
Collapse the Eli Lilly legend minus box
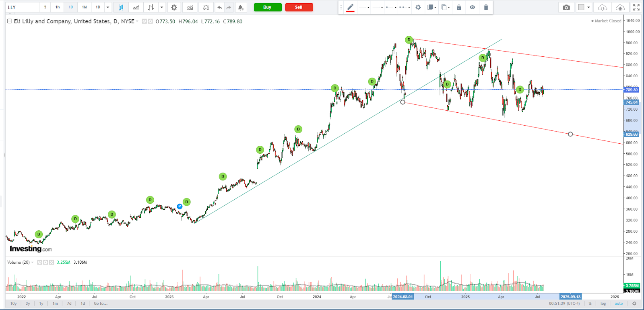point(9,21)
